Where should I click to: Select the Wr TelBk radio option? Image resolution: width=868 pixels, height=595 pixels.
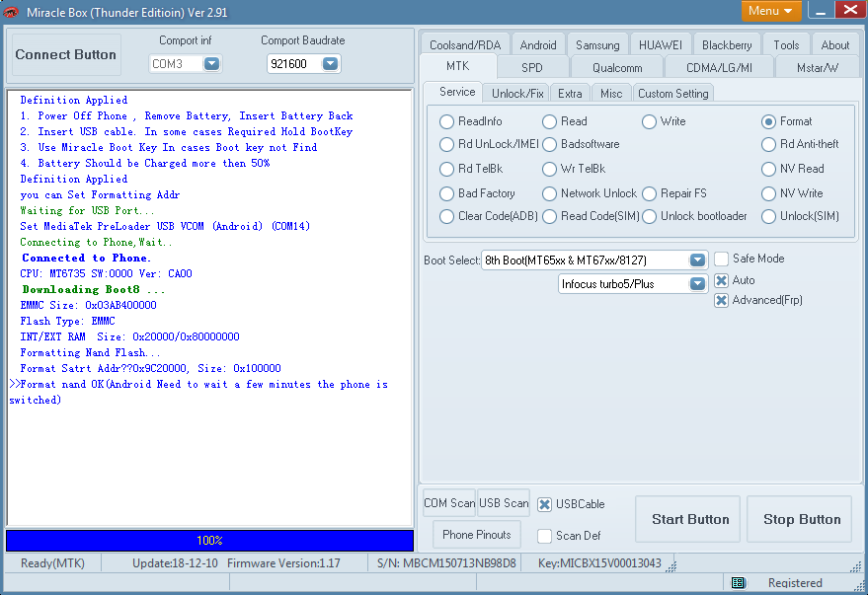[549, 169]
